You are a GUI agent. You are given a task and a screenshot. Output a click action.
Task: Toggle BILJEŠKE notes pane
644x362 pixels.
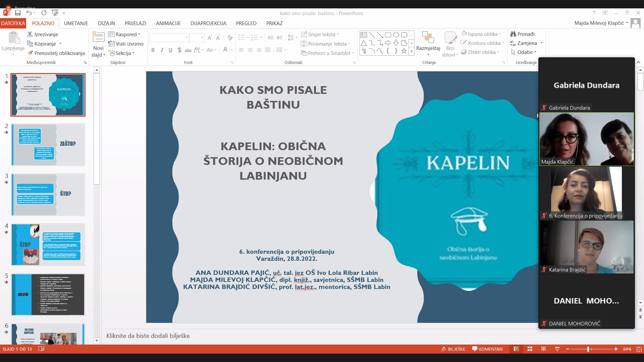pyautogui.click(x=453, y=349)
